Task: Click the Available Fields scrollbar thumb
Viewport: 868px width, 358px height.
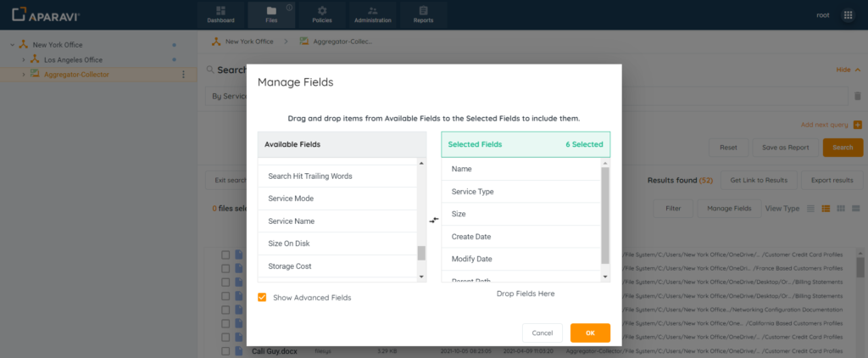Action: point(421,253)
